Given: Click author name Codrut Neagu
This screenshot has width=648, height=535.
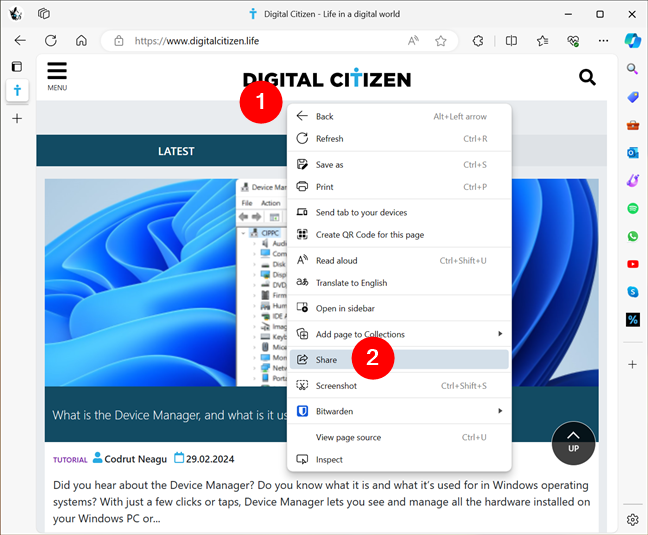Looking at the screenshot, I should pyautogui.click(x=136, y=459).
